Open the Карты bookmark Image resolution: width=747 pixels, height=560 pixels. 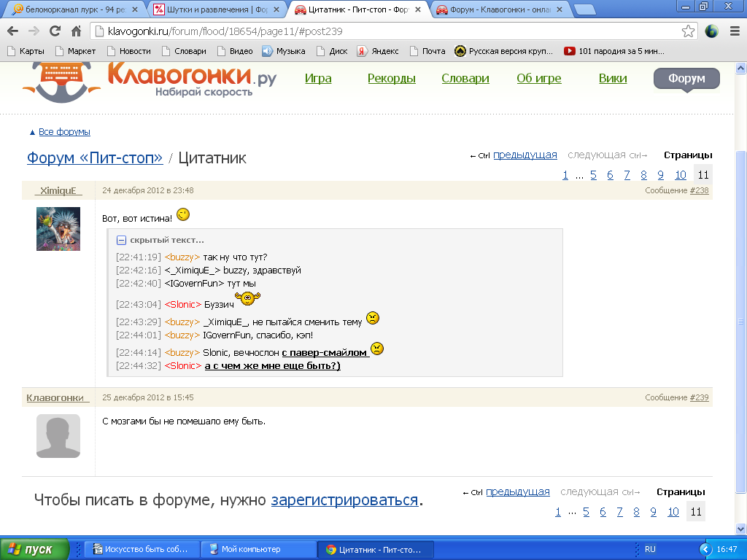pyautogui.click(x=26, y=51)
